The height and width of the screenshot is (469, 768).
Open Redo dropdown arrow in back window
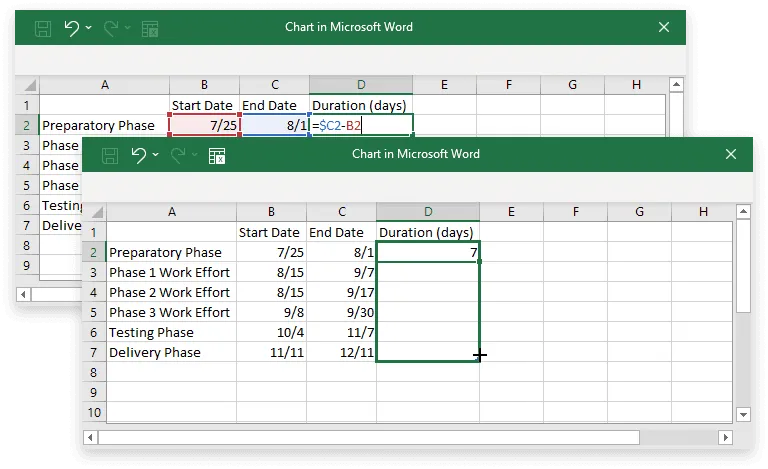click(x=127, y=27)
